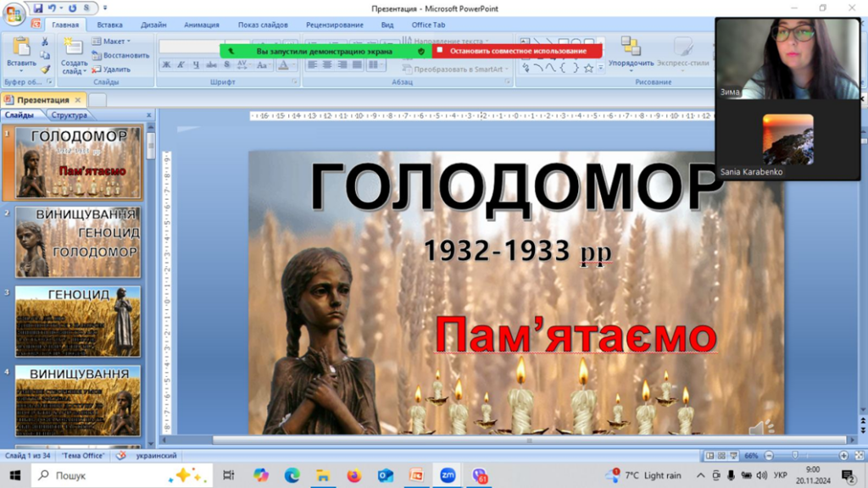Switch to Normal view in status bar
868x488 pixels.
709,456
